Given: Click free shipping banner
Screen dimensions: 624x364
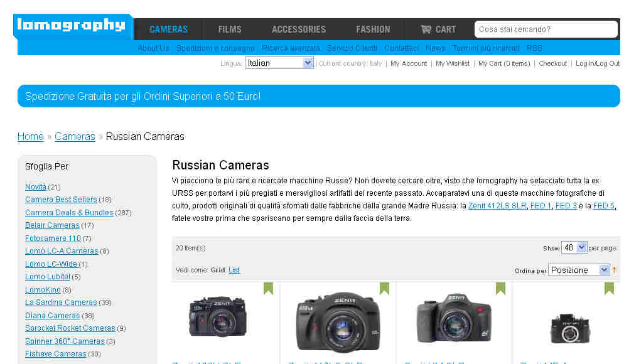Looking at the screenshot, I should (x=319, y=96).
